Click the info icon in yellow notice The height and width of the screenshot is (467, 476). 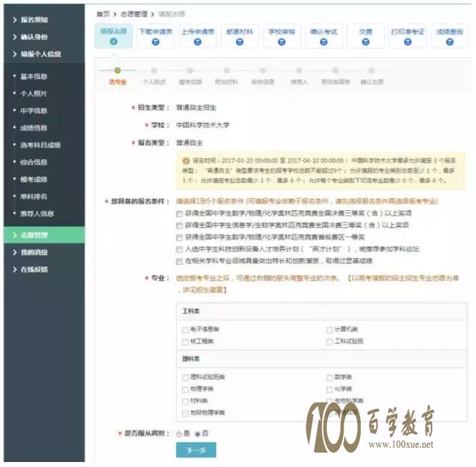click(x=186, y=161)
